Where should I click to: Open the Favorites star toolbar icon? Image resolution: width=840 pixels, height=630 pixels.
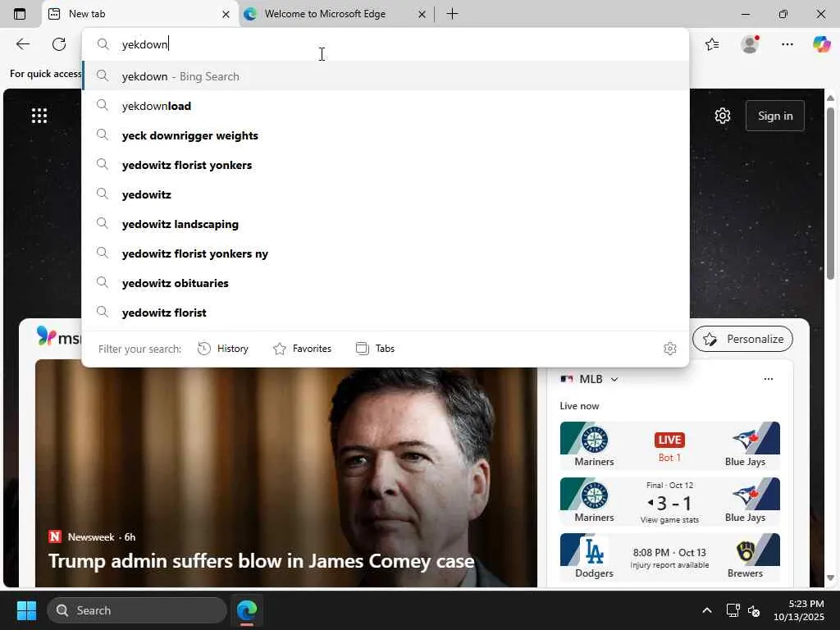[x=712, y=44]
